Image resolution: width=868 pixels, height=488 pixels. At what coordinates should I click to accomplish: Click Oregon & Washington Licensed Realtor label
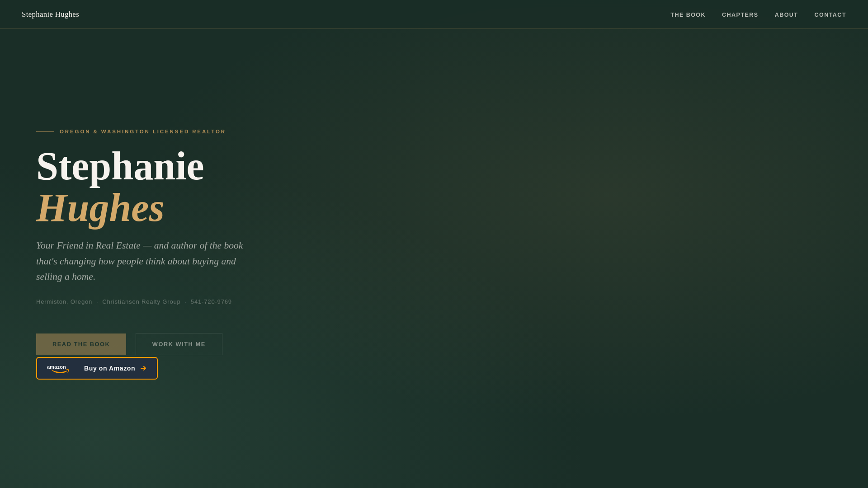[142, 131]
